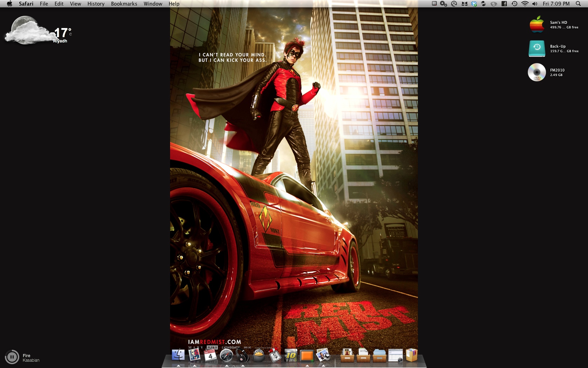Open the Back-Up Time Machine drive

point(537,48)
